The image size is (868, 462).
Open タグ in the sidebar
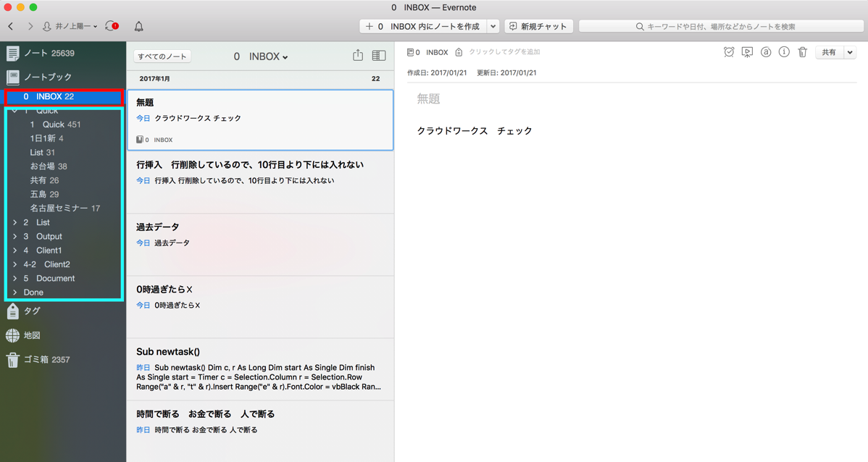pos(23,311)
